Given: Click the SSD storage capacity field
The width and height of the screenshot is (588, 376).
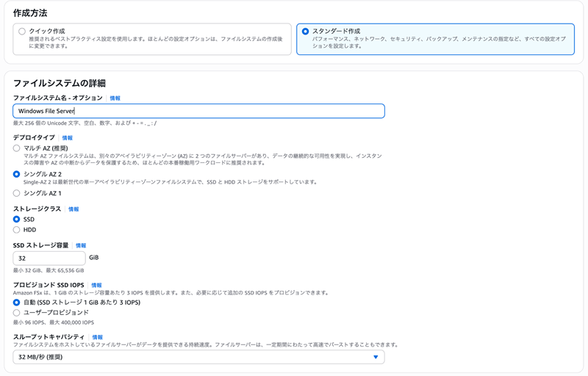Looking at the screenshot, I should [49, 258].
